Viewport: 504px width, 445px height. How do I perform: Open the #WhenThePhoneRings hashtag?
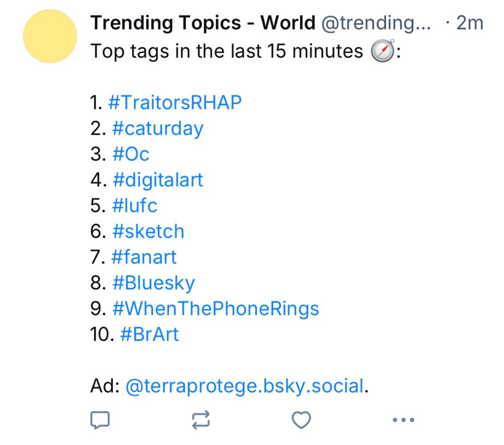(x=215, y=309)
